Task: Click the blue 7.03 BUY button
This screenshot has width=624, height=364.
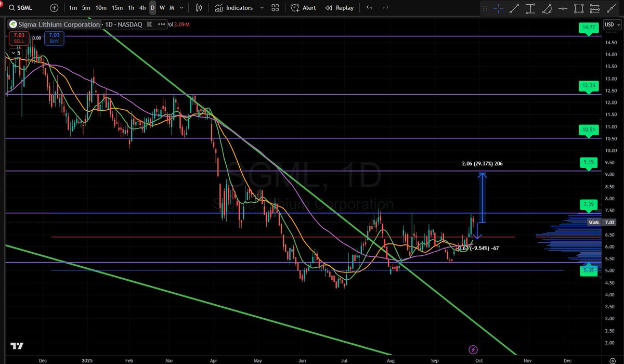Action: coord(54,38)
